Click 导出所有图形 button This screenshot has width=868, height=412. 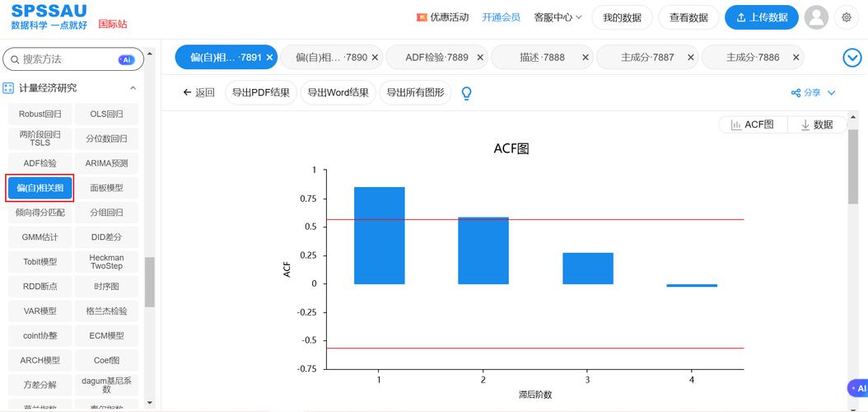[x=415, y=93]
